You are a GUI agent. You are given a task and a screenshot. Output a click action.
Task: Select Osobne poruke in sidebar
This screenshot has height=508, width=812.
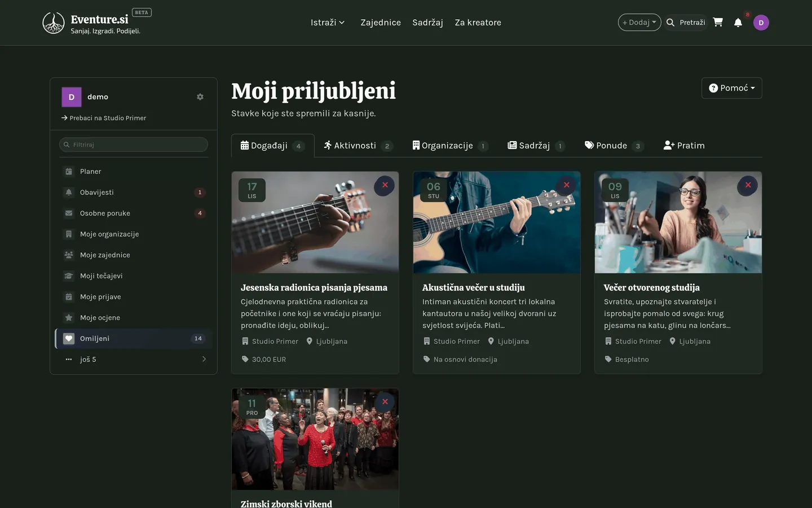pos(134,213)
